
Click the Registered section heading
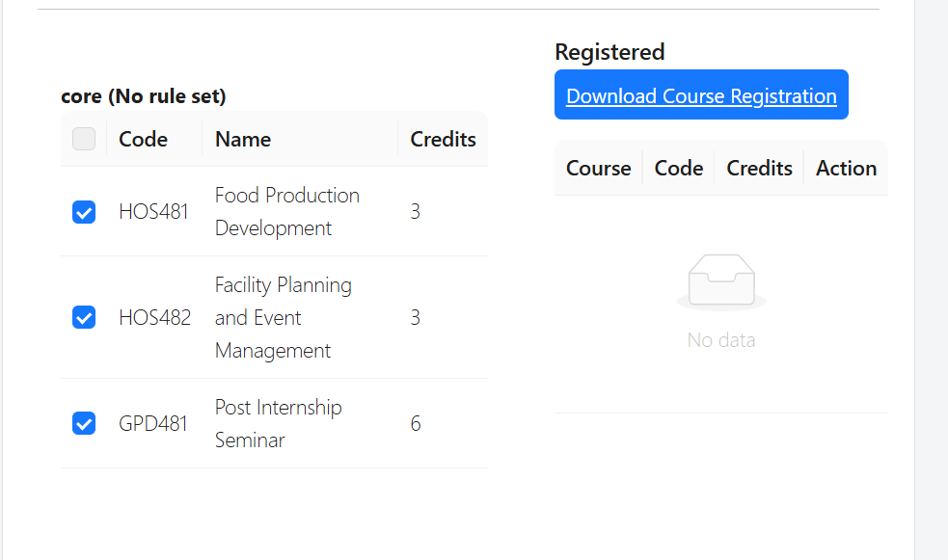coord(609,52)
